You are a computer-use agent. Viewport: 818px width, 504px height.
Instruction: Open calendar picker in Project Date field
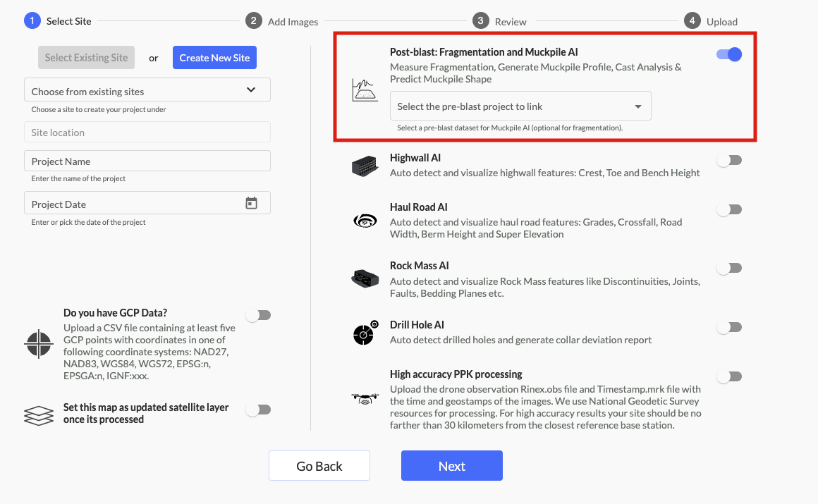[252, 204]
